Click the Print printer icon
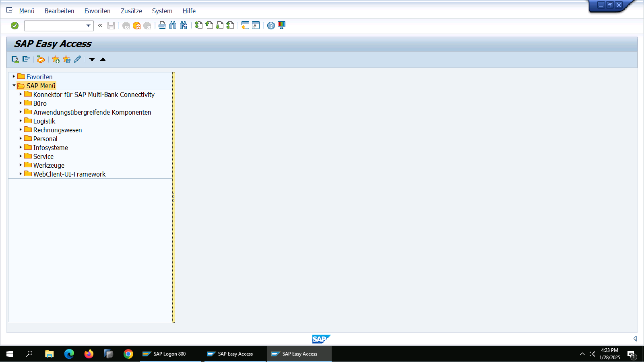This screenshot has height=362, width=644. tap(162, 26)
